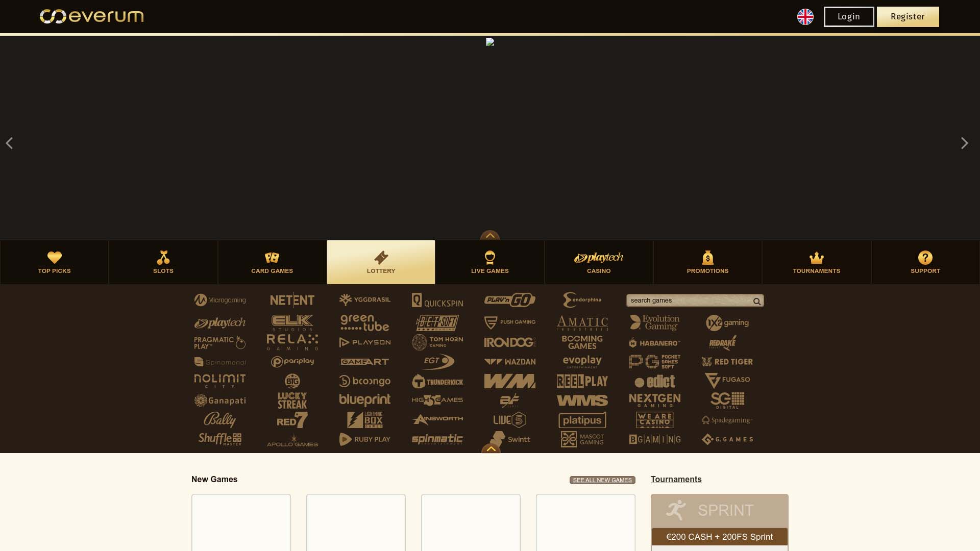
Task: Click the Login button
Action: [848, 16]
